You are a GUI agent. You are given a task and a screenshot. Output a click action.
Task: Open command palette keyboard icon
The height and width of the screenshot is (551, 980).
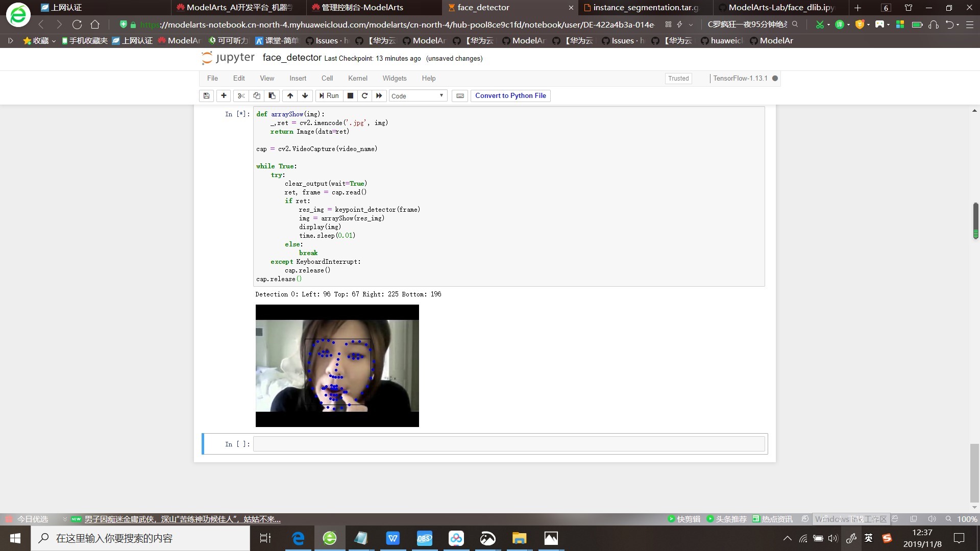coord(460,95)
